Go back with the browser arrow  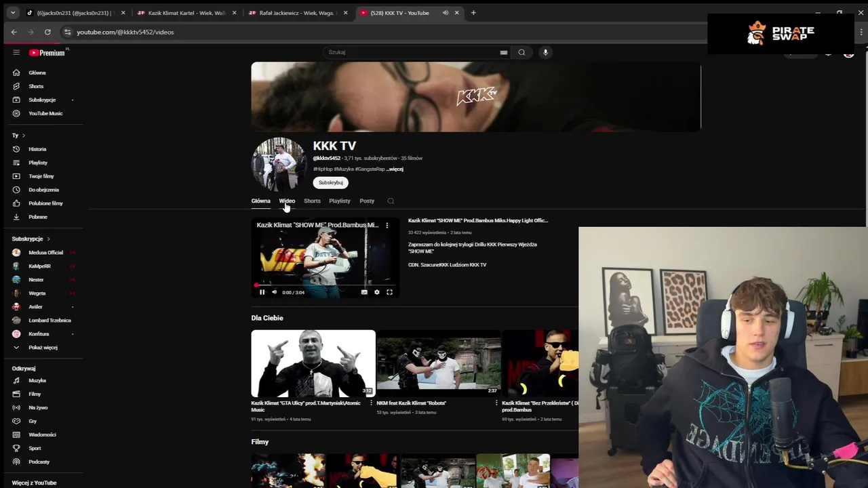[14, 32]
